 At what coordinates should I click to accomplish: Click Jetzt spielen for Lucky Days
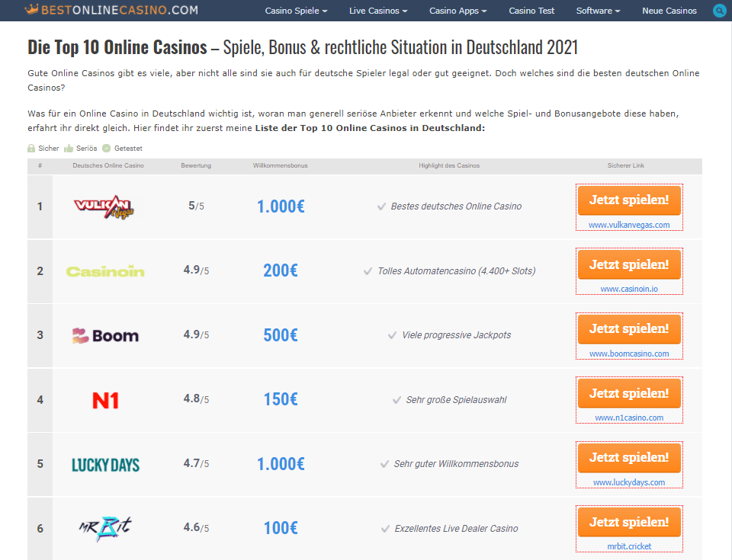tap(629, 458)
